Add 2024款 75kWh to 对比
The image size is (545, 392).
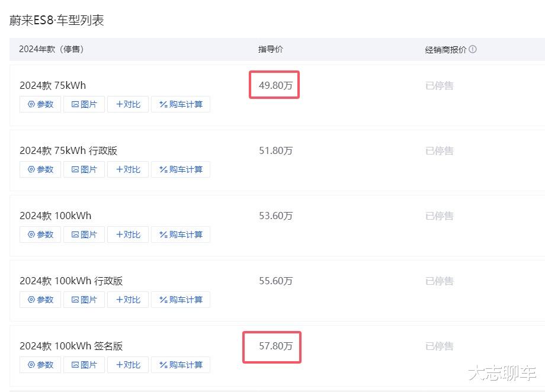(x=128, y=104)
